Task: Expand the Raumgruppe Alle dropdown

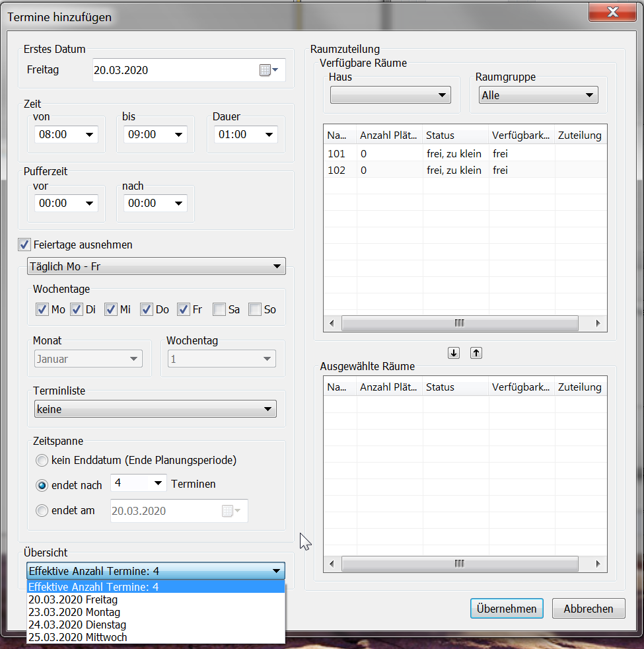Action: (538, 95)
